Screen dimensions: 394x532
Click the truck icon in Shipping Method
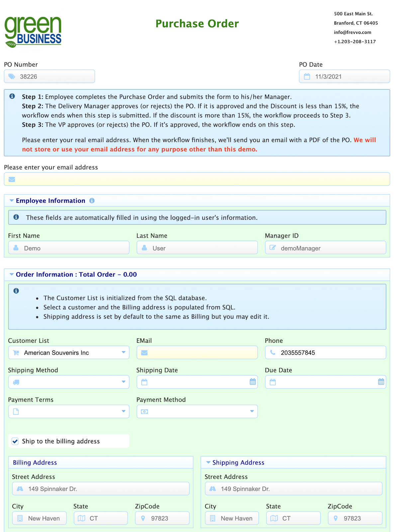16,382
